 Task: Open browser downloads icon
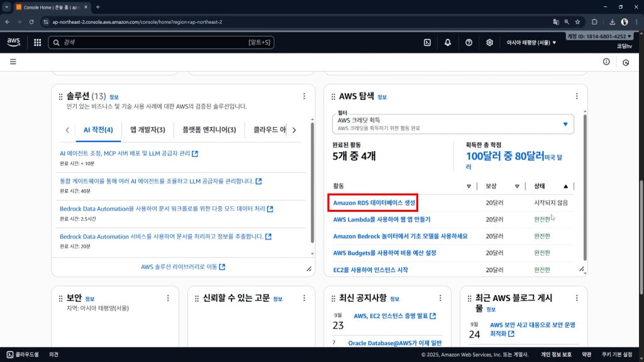coord(612,22)
